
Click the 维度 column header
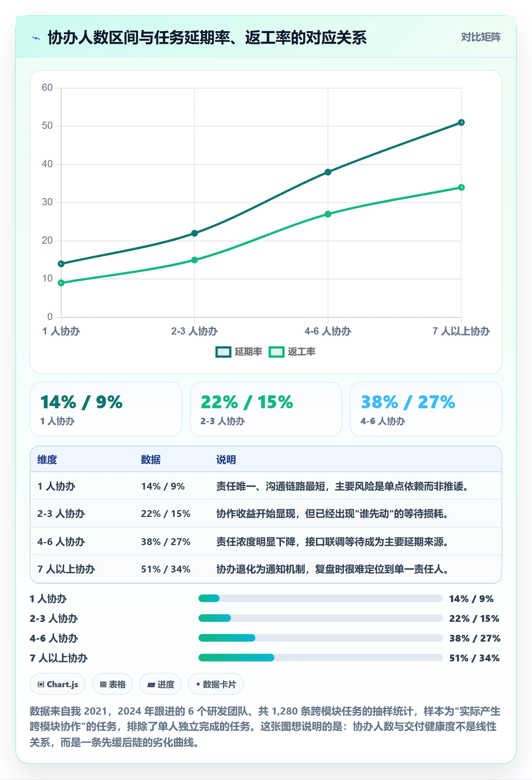click(x=47, y=460)
